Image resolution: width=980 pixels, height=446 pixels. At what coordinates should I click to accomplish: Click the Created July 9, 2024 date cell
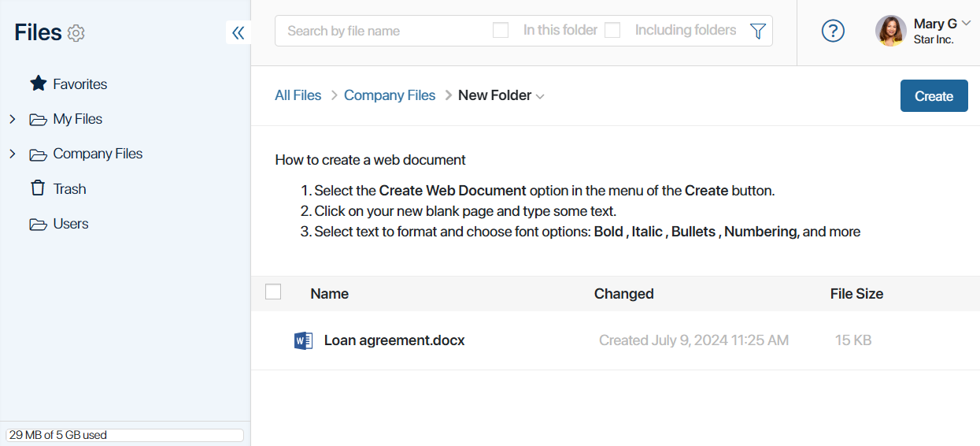point(693,340)
